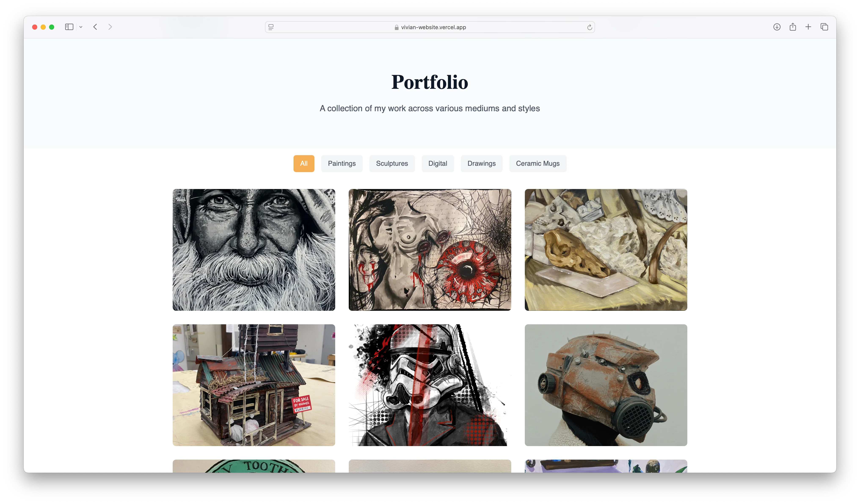Reload the page with the refresh icon

point(589,27)
